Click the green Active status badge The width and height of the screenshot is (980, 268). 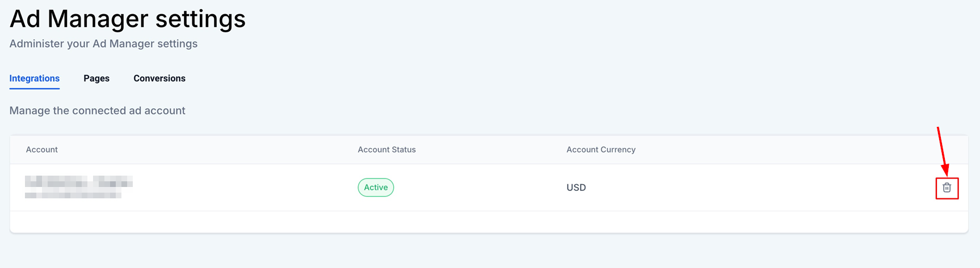click(x=376, y=188)
